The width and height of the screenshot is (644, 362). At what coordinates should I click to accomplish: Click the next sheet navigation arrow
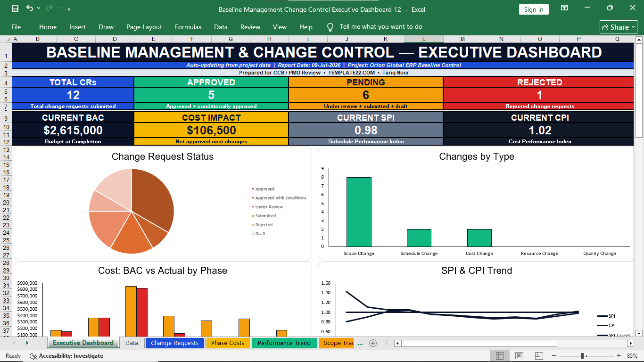[27, 343]
